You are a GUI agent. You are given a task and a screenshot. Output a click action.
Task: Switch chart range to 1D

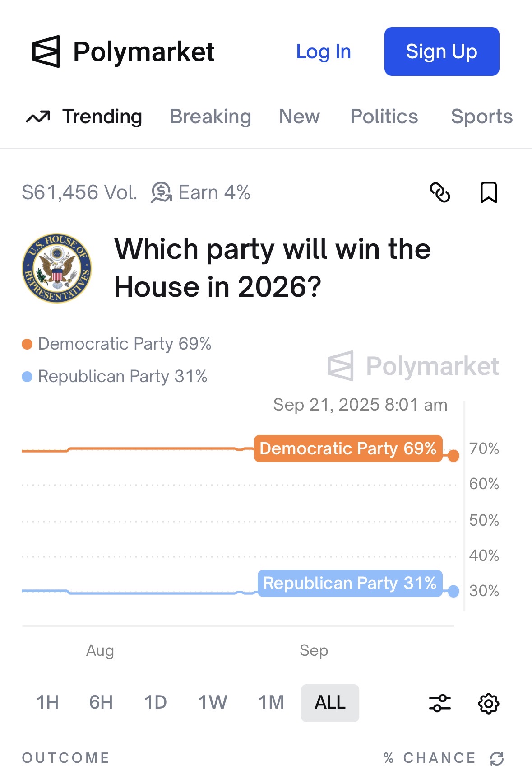[156, 703]
